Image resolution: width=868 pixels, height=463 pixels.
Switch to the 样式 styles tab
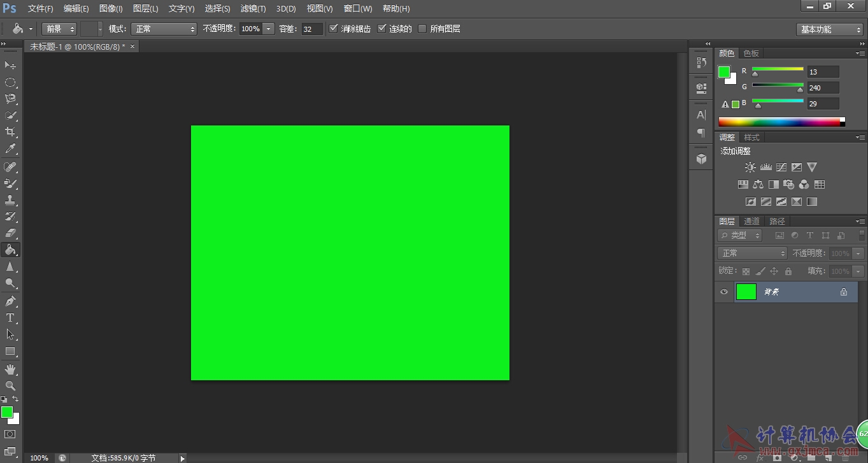click(x=752, y=138)
